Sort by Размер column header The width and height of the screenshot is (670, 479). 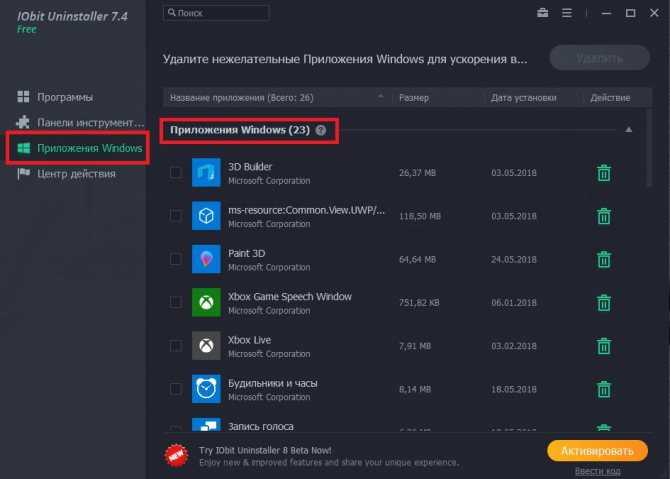click(x=414, y=98)
